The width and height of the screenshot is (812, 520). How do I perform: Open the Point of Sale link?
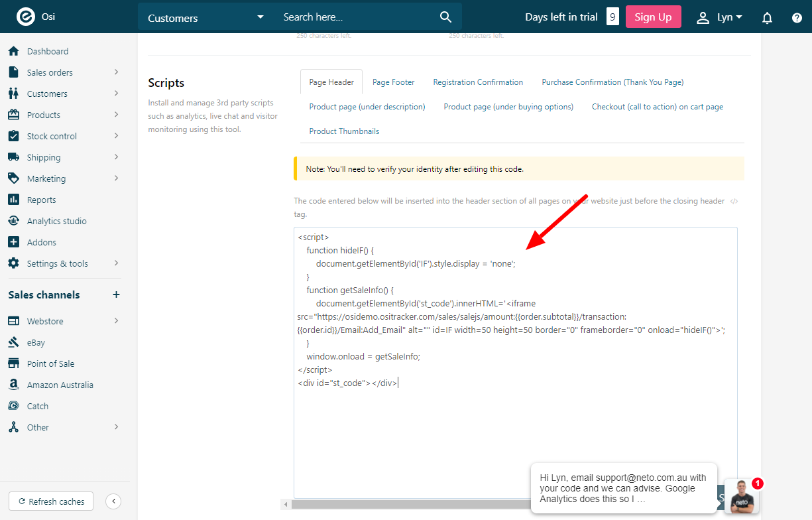[51, 363]
